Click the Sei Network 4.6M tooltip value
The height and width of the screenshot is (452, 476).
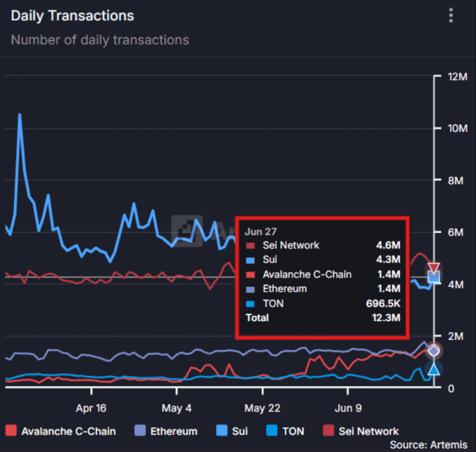click(x=388, y=245)
